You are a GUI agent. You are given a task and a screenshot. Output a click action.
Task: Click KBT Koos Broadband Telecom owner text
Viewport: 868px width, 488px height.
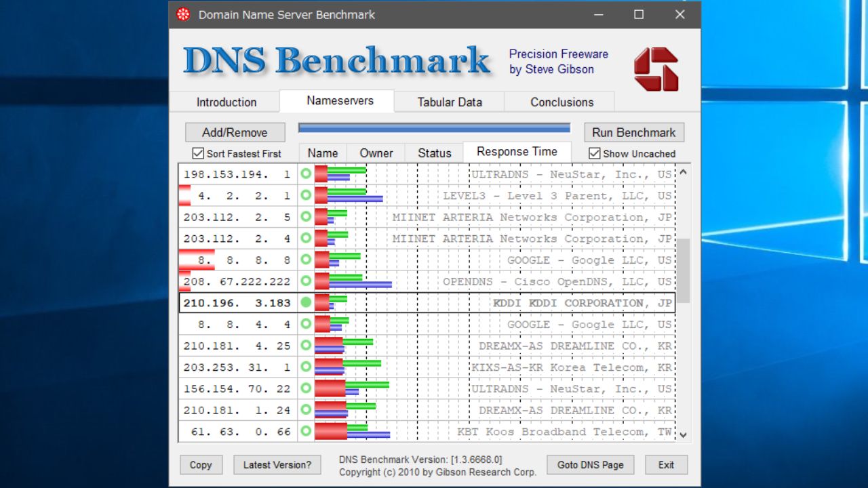(x=564, y=432)
